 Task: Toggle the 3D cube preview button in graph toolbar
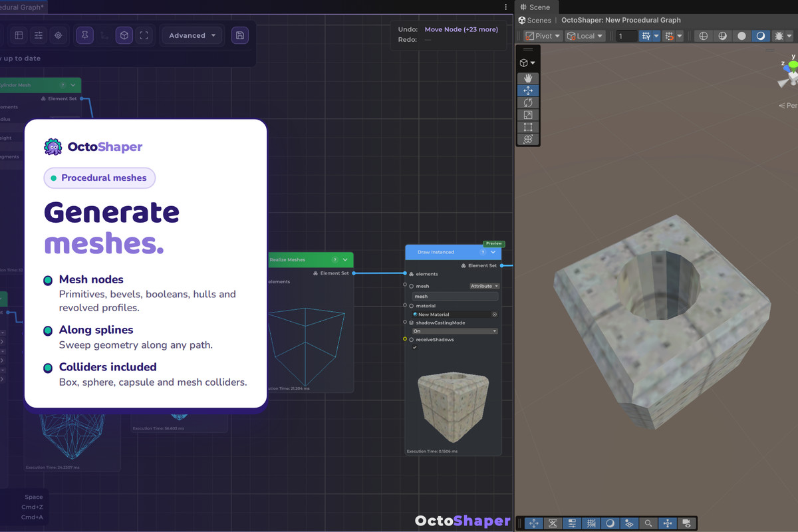point(124,35)
